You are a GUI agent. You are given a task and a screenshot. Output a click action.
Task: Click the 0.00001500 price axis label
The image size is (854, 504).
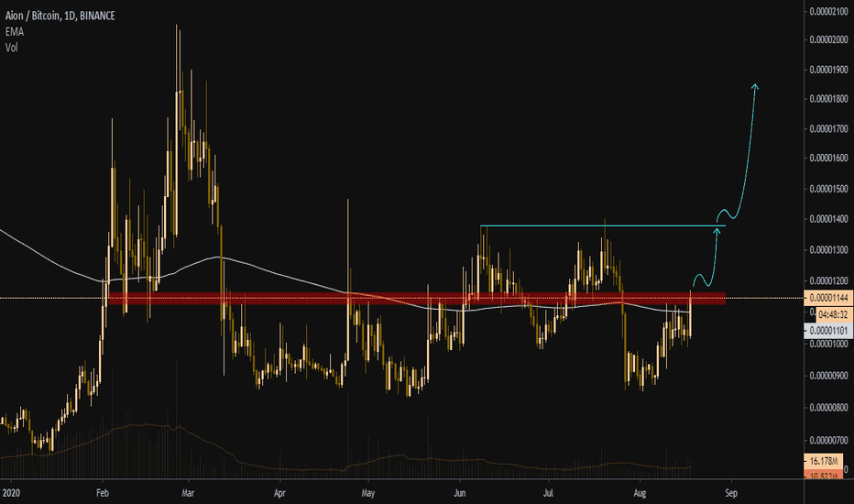[x=828, y=189]
